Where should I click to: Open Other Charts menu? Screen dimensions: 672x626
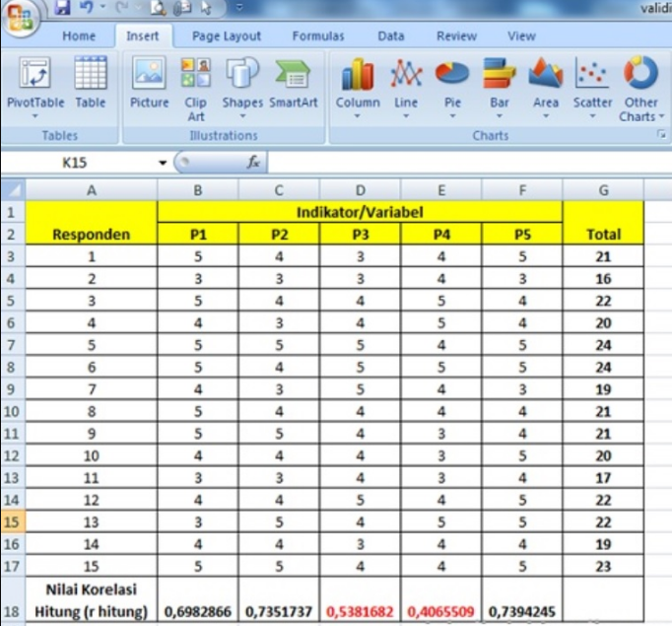pos(640,89)
